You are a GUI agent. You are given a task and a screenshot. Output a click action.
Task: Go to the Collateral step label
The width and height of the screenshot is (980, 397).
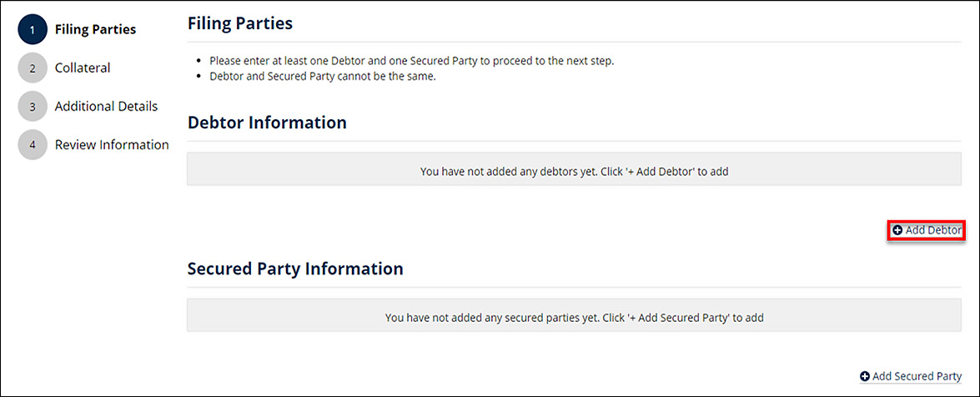pyautogui.click(x=83, y=68)
